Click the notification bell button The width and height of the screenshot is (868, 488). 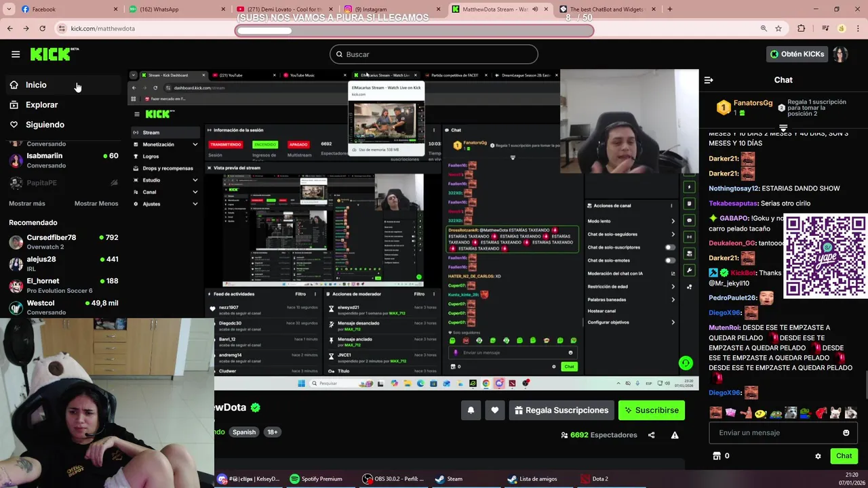(471, 410)
